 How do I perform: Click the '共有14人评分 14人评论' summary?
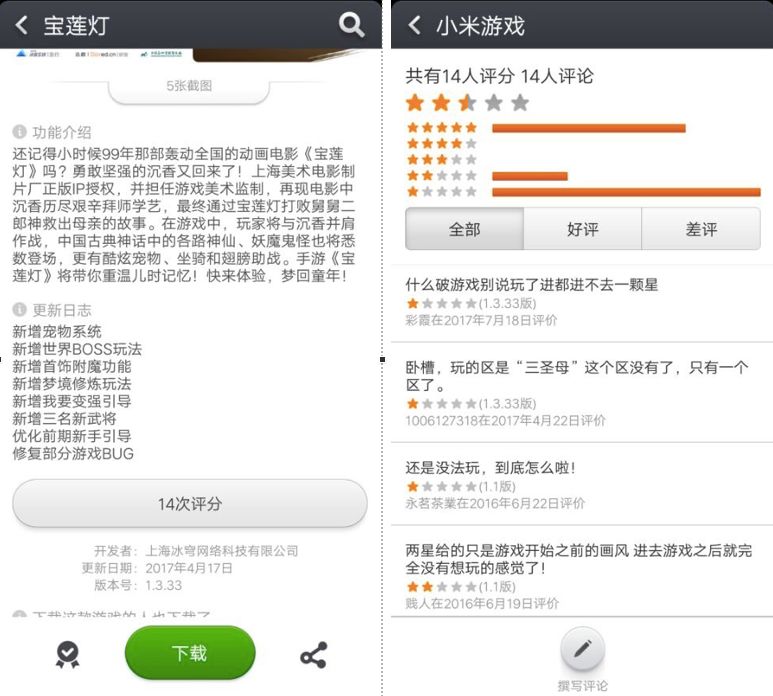499,76
